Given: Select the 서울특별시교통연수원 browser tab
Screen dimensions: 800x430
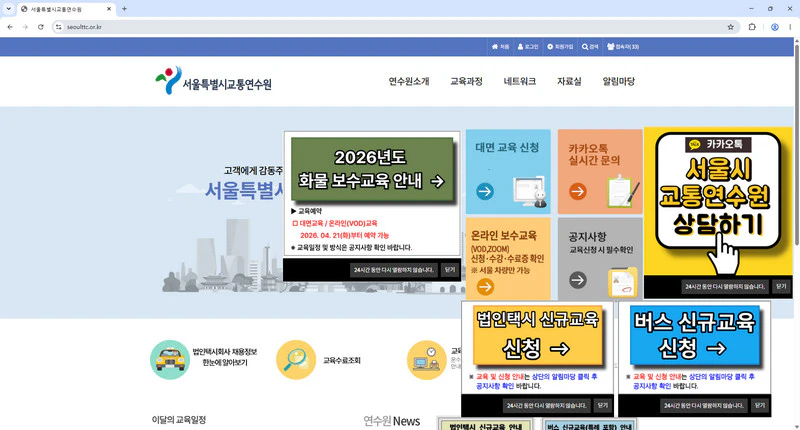Looking at the screenshot, I should point(66,9).
